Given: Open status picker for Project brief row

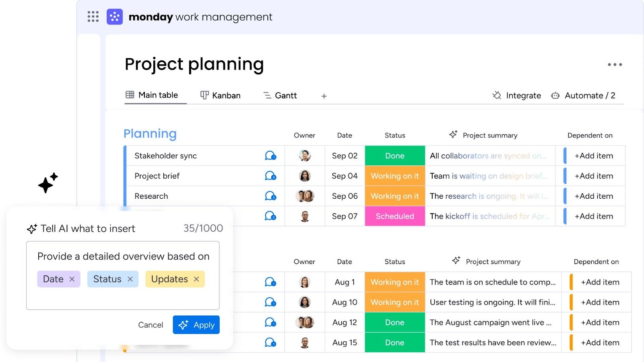Looking at the screenshot, I should (394, 176).
